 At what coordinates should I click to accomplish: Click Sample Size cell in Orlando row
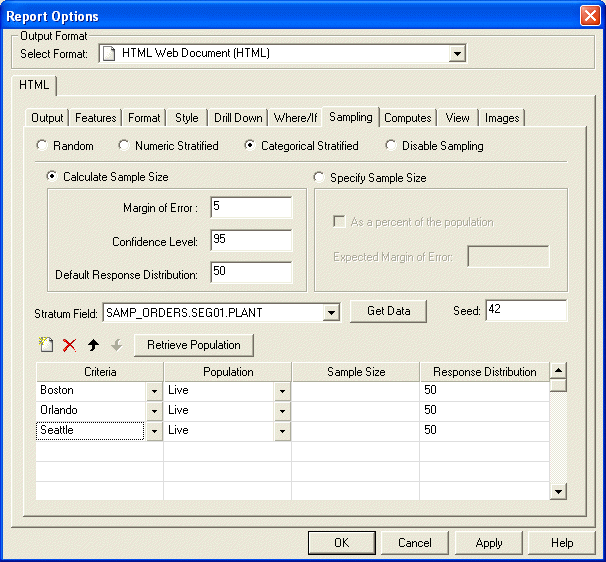(x=356, y=411)
